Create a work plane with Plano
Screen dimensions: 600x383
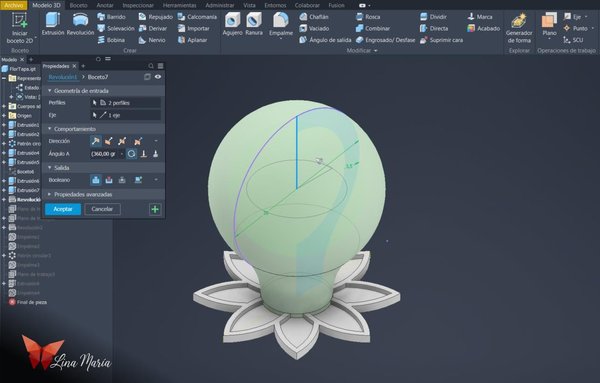point(549,24)
